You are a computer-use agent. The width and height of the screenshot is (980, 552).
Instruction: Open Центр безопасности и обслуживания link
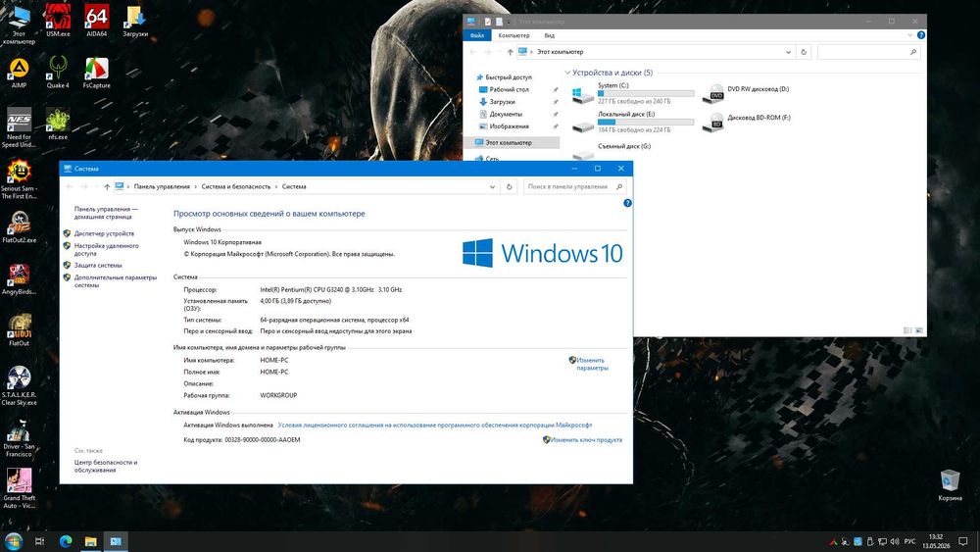106,466
